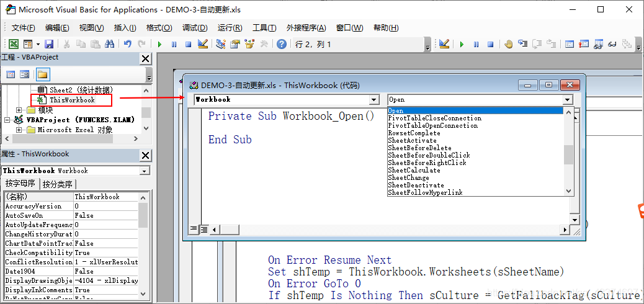This screenshot has height=304, width=644.
Task: Open Properties Window toolbar icon
Action: tap(235, 45)
